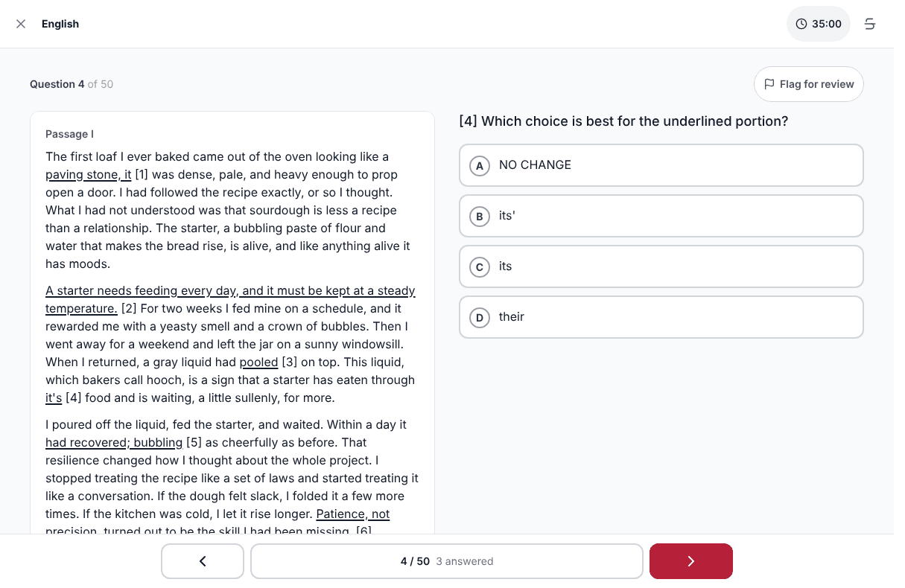Open the question navigator showing 4 / 50
905x588 pixels.
(447, 561)
